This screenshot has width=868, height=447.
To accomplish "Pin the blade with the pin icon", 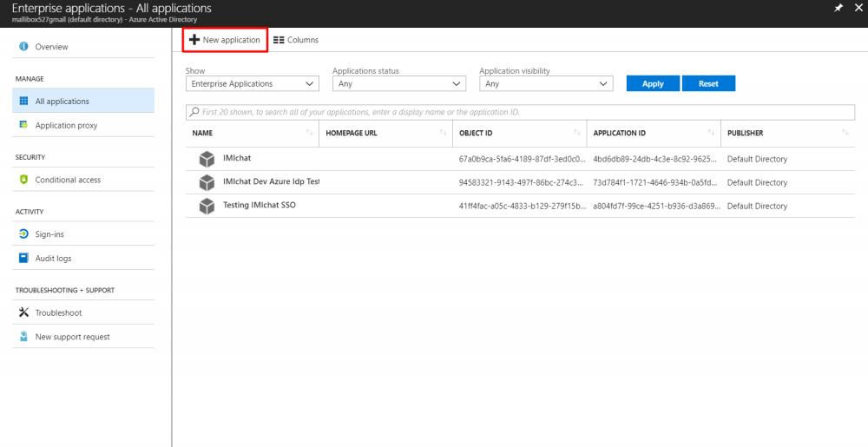I will click(x=838, y=9).
